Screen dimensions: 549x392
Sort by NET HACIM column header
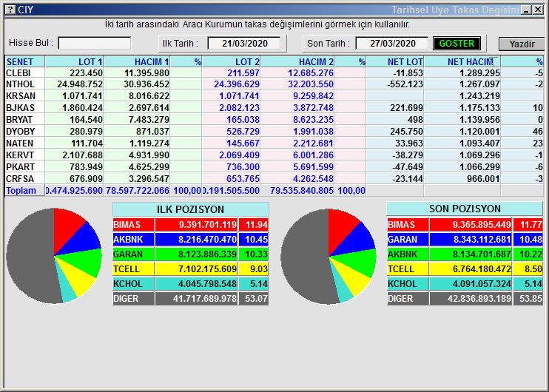[462, 61]
